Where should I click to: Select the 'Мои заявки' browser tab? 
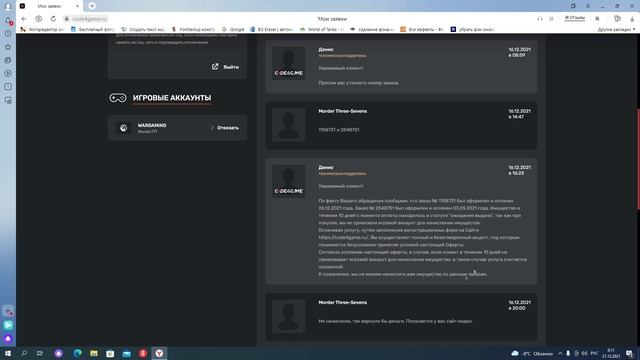pos(49,6)
